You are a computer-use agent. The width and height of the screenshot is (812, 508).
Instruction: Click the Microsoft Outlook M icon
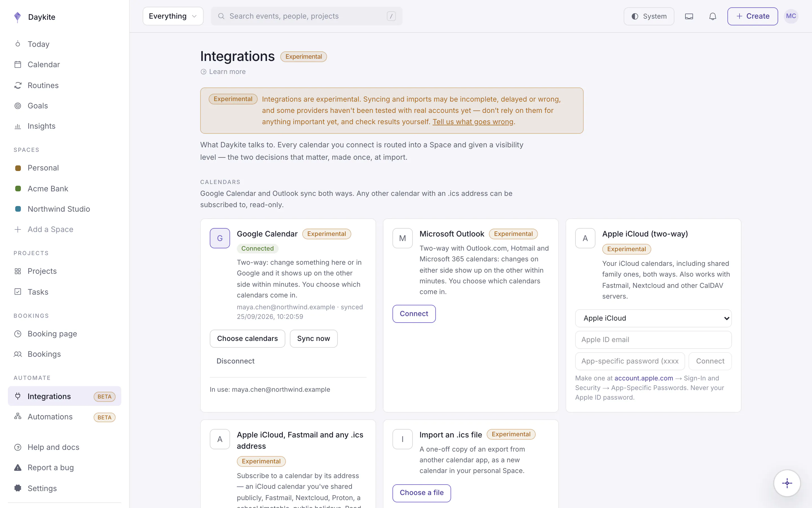coord(402,238)
